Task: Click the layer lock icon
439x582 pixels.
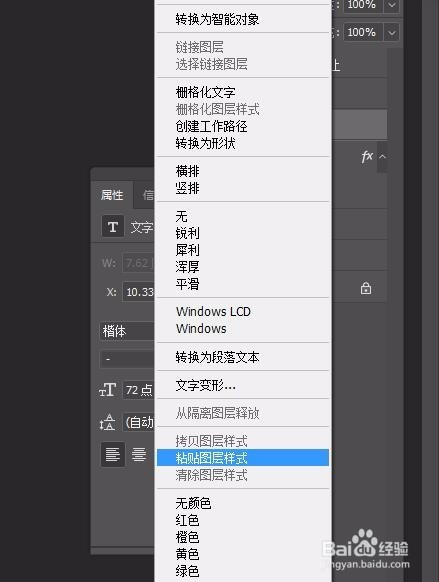Action: [x=366, y=288]
